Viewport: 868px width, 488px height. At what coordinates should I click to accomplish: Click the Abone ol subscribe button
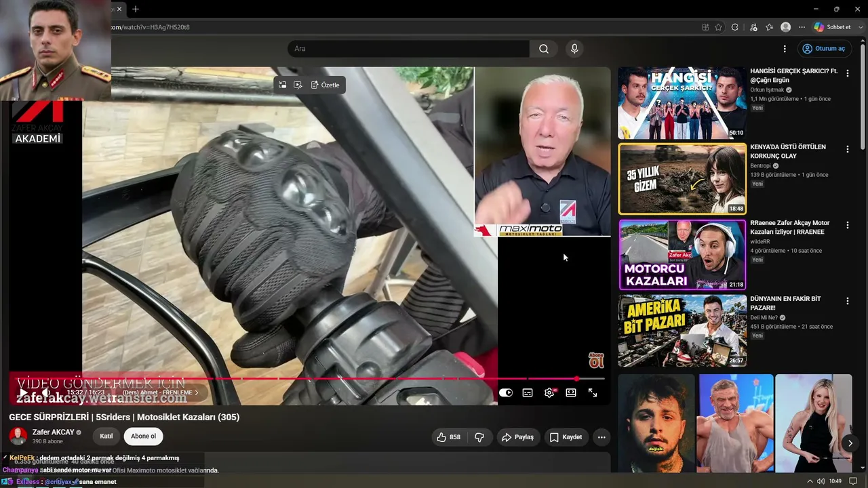pyautogui.click(x=143, y=436)
